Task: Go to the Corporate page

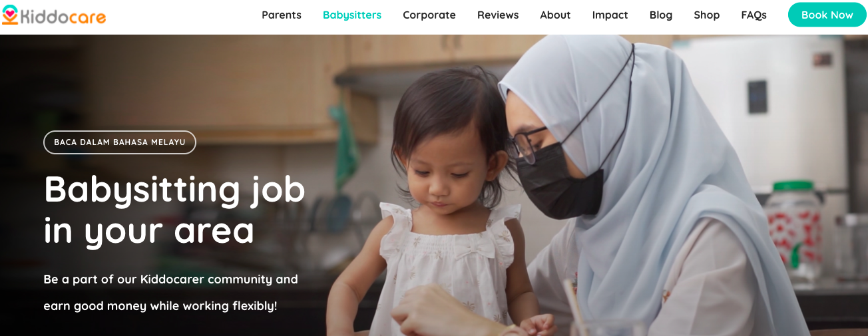Action: 429,15
